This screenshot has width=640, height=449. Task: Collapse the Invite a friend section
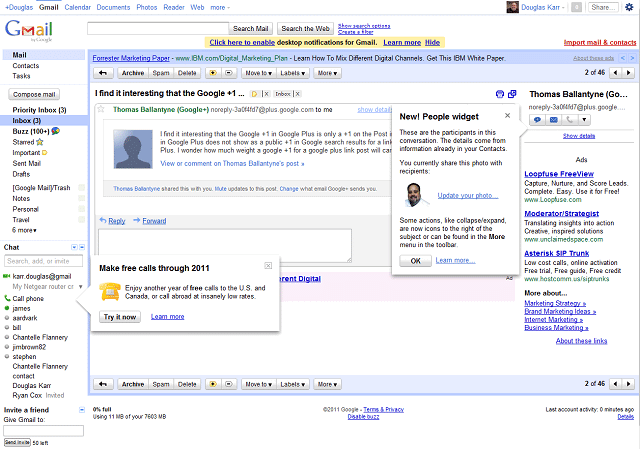(x=82, y=409)
